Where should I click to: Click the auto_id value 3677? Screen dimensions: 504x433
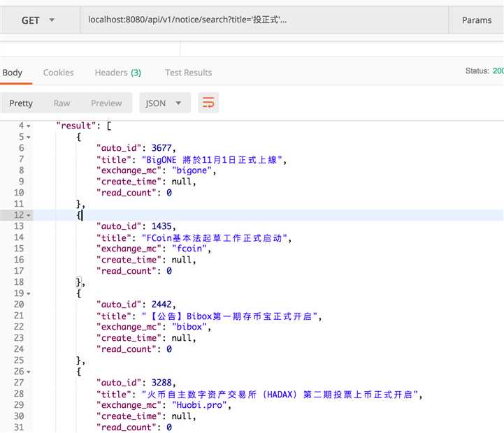[x=161, y=148]
